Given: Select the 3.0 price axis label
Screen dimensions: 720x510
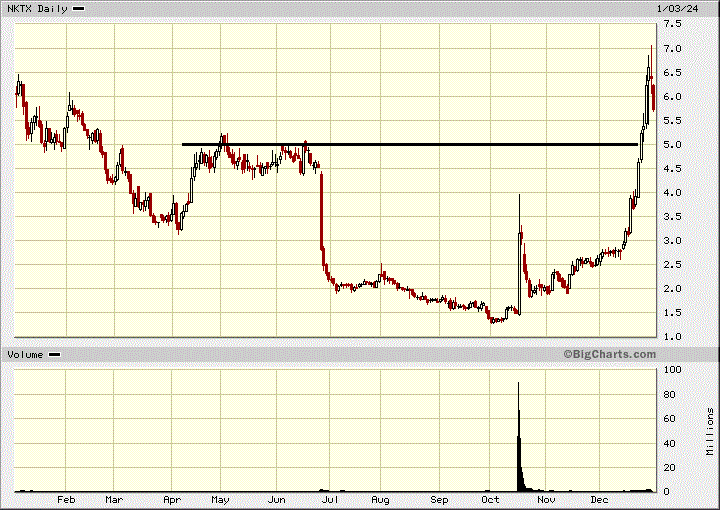Looking at the screenshot, I should pos(672,241).
